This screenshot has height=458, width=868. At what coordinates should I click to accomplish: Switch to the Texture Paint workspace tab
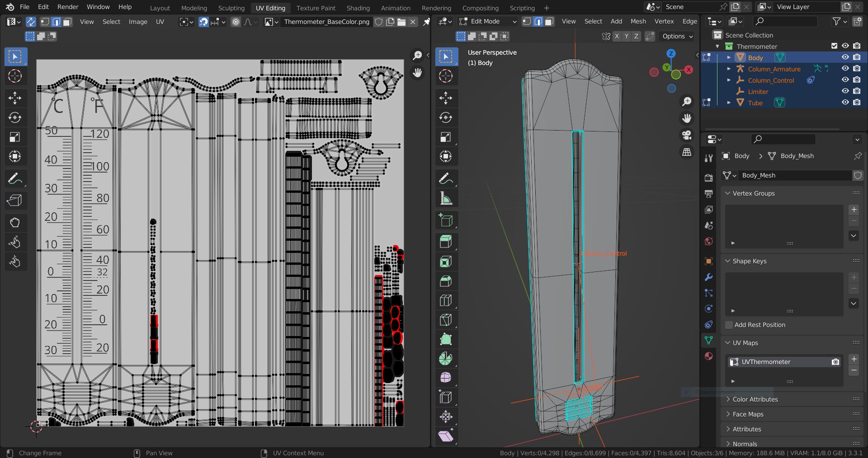click(x=316, y=8)
